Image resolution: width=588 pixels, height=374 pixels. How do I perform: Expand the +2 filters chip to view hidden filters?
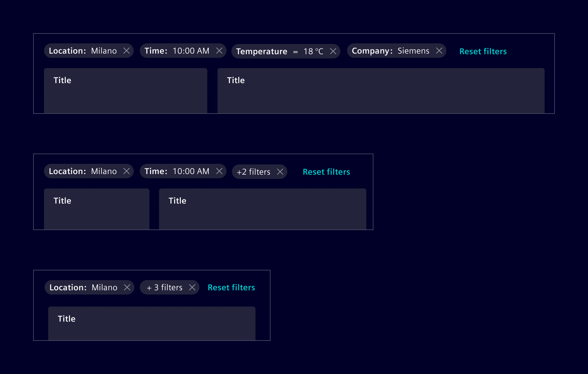253,172
